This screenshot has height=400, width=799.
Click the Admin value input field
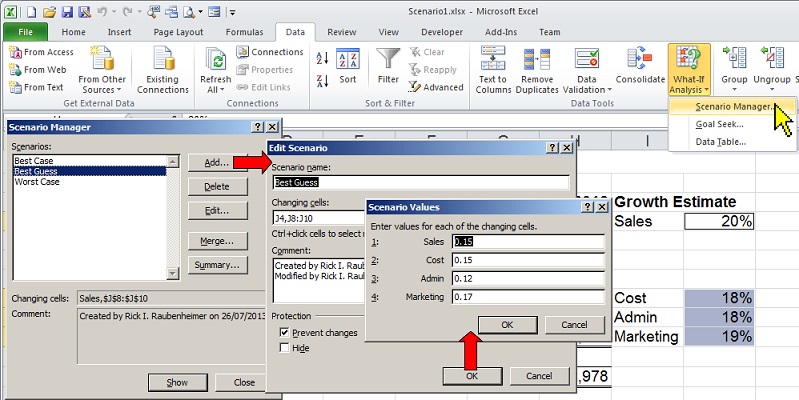pos(528,278)
